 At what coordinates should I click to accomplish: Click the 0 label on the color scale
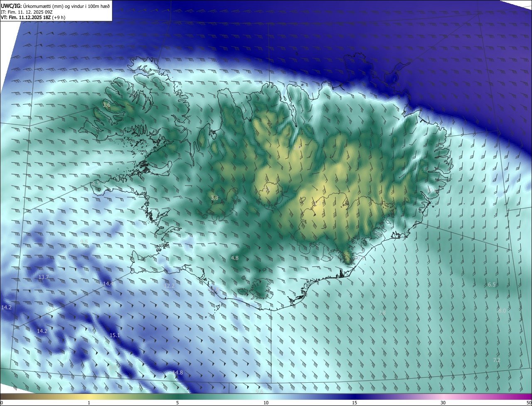click(x=2, y=403)
